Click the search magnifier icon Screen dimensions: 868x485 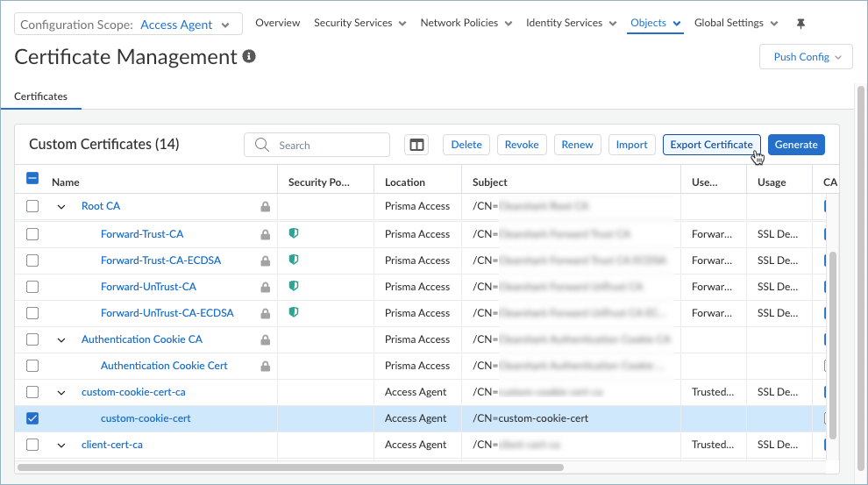[x=262, y=145]
